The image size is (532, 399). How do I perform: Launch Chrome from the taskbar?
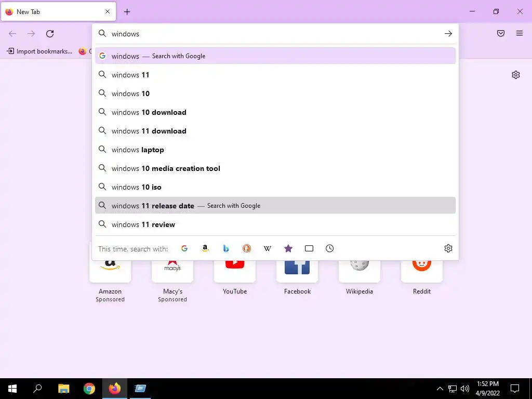click(x=89, y=389)
